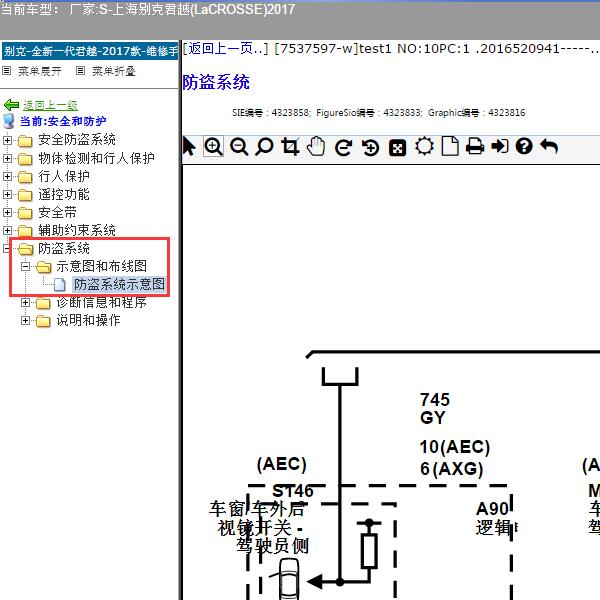Click the 防盗系统示意图 document icon
Viewport: 600px width, 600px height.
click(59, 284)
